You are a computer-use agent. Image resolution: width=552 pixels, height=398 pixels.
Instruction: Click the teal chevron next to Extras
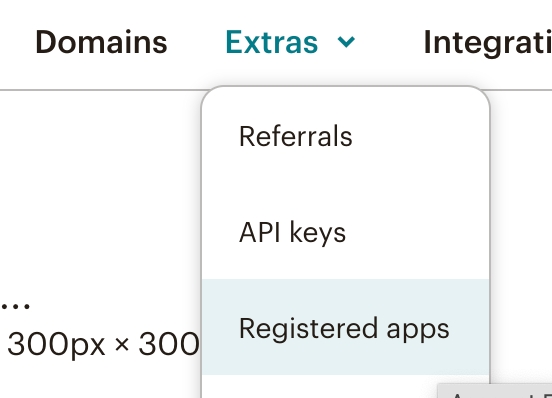[x=346, y=42]
